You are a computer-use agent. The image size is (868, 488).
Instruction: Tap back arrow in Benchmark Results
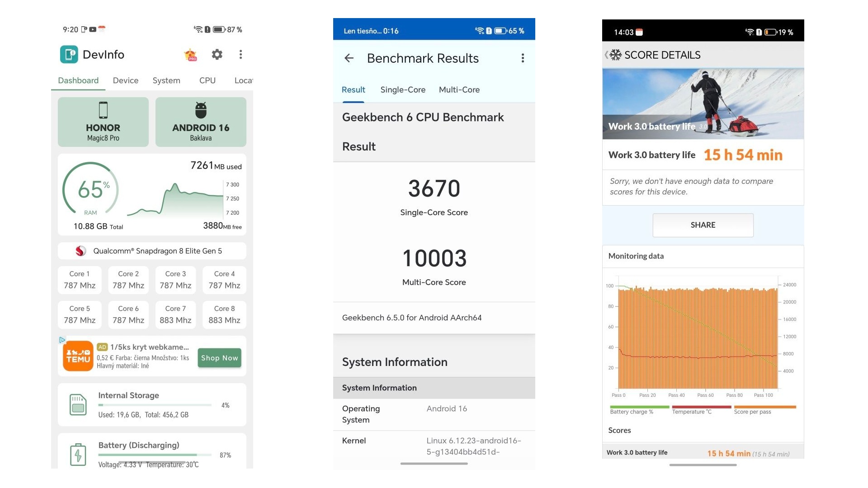(349, 58)
